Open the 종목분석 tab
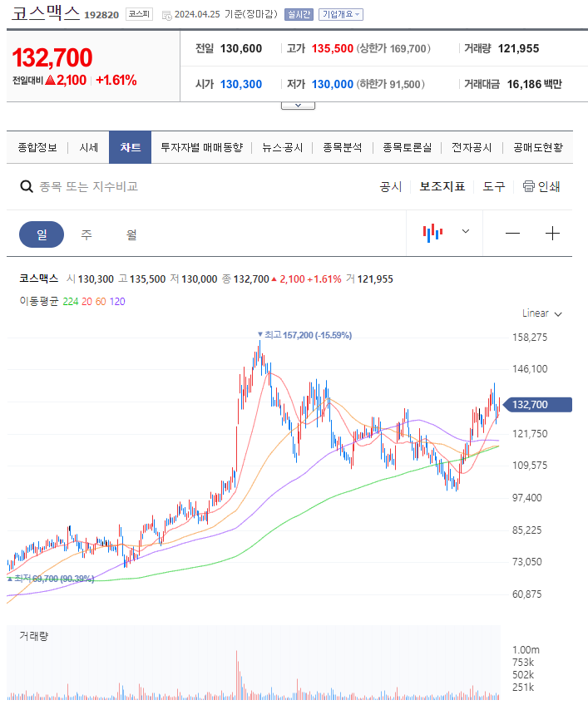 tap(343, 147)
